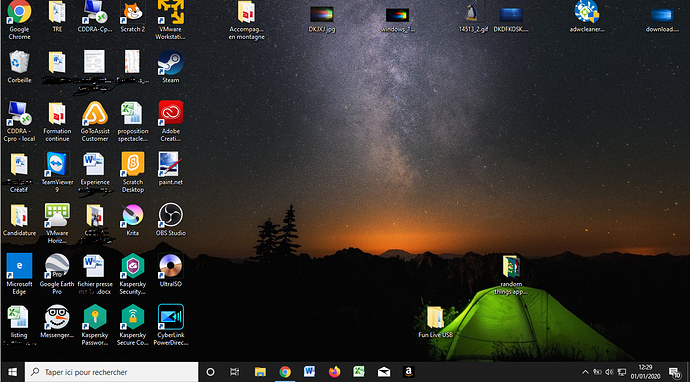Open the Windows Start menu

pyautogui.click(x=12, y=372)
